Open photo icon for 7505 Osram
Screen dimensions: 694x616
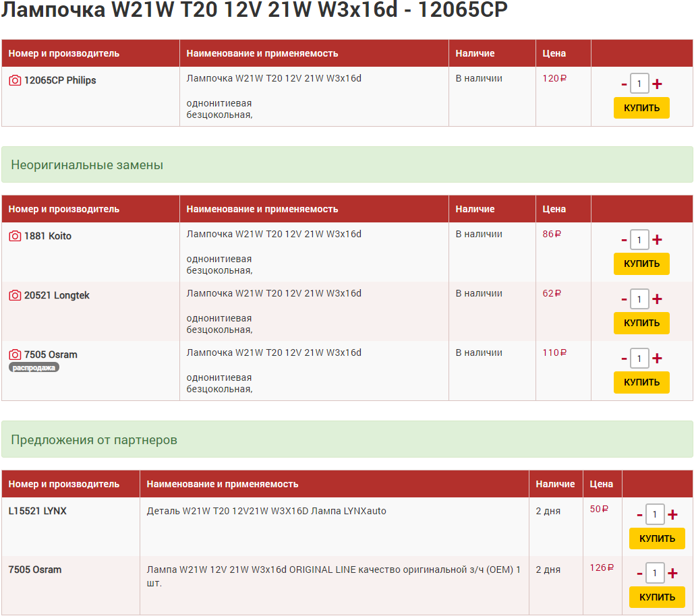point(15,355)
